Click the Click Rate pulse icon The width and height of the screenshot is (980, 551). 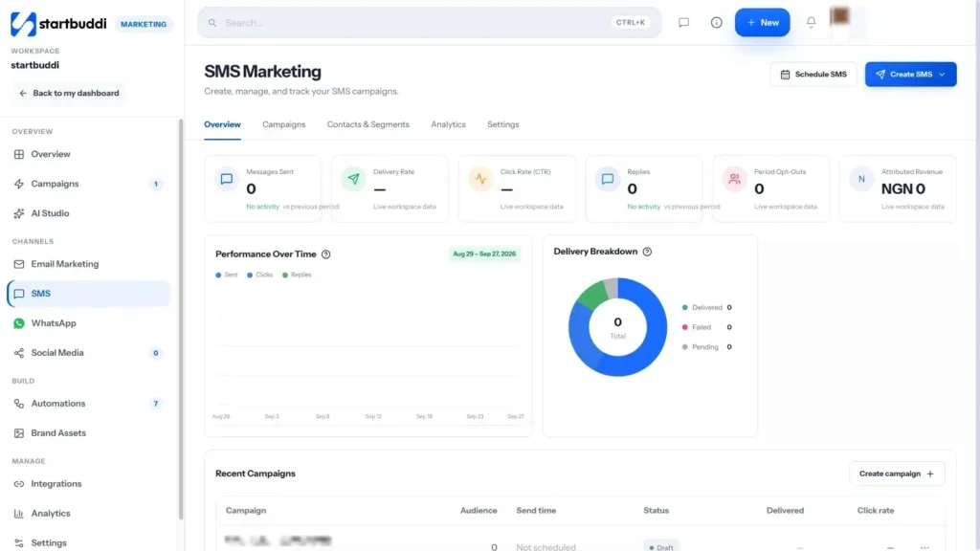[480, 179]
